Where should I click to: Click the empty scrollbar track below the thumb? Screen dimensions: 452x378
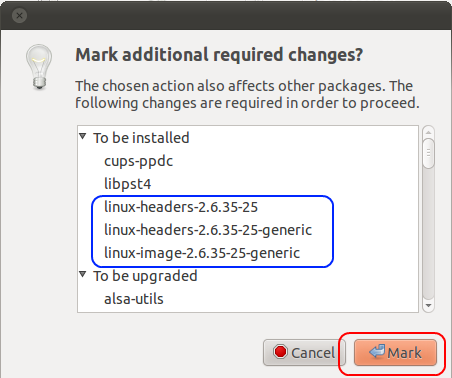pyautogui.click(x=428, y=233)
